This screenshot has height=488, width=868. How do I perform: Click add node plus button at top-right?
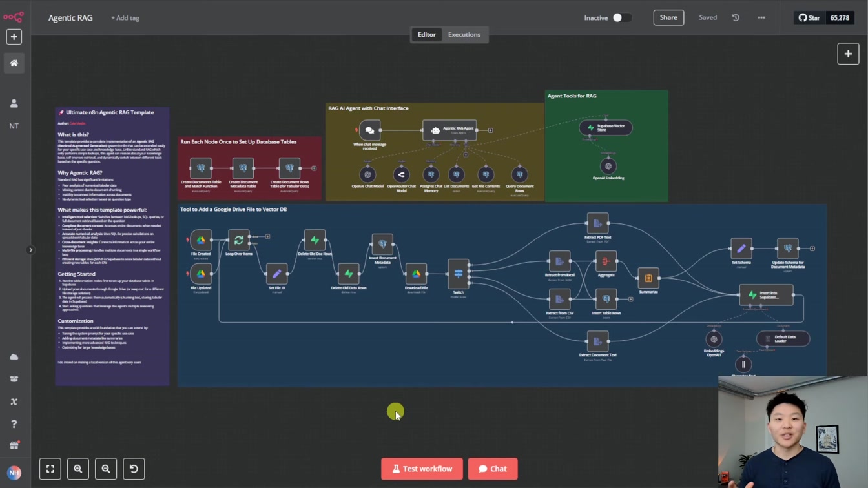848,54
